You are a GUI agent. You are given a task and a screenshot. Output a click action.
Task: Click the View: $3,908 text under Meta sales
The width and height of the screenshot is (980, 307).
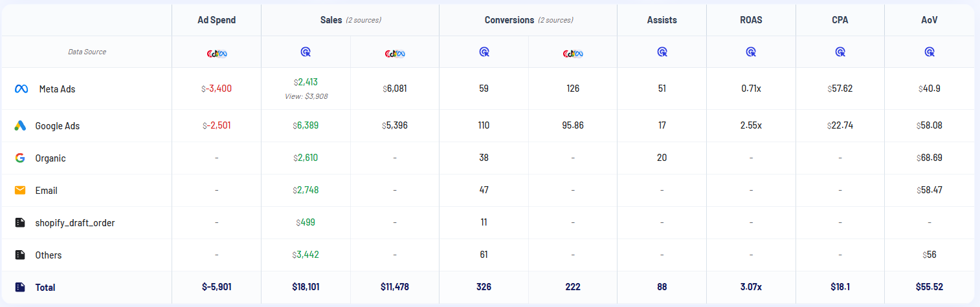(x=306, y=96)
